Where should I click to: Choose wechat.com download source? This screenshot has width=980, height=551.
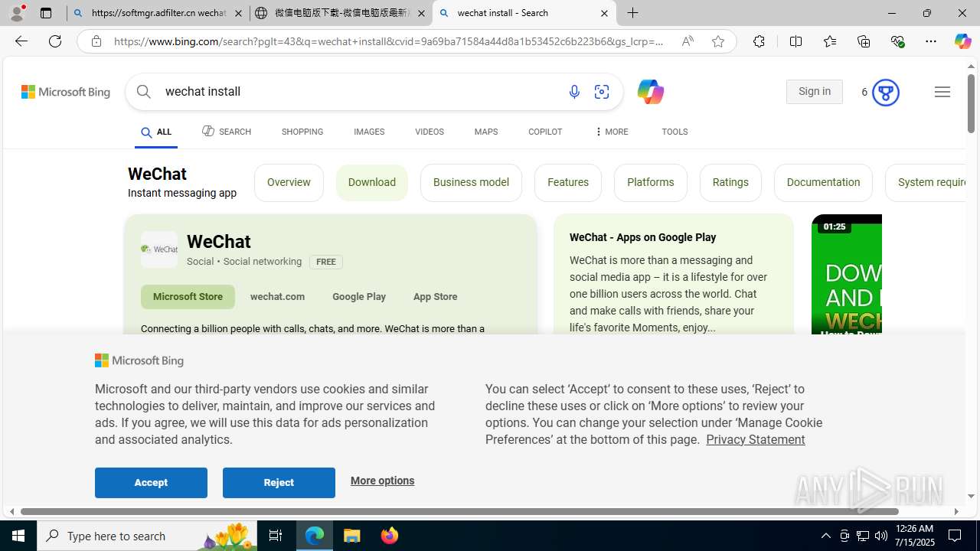277,297
